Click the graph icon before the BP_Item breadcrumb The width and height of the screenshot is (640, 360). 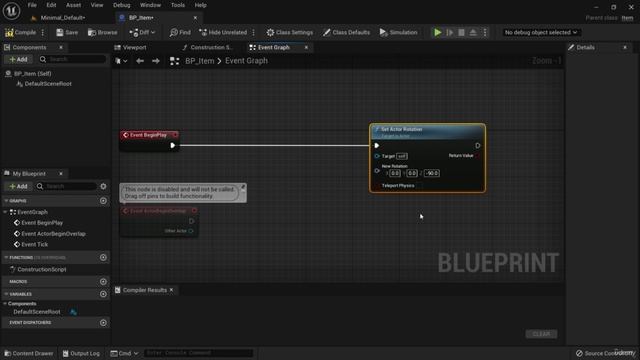(175, 61)
